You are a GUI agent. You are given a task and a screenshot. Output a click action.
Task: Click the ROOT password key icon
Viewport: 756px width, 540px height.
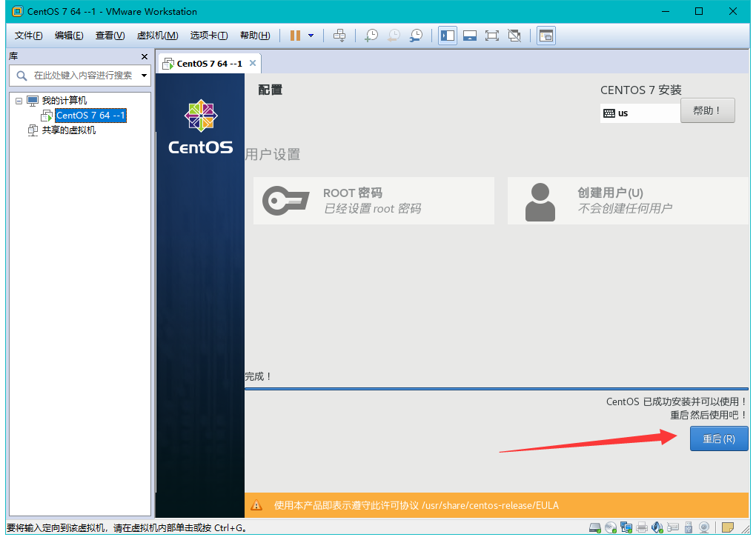[285, 201]
